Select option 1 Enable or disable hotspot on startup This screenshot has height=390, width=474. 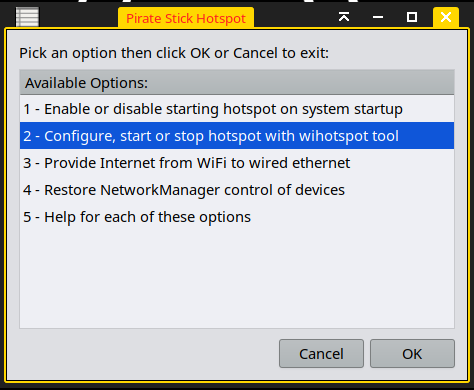[237, 109]
